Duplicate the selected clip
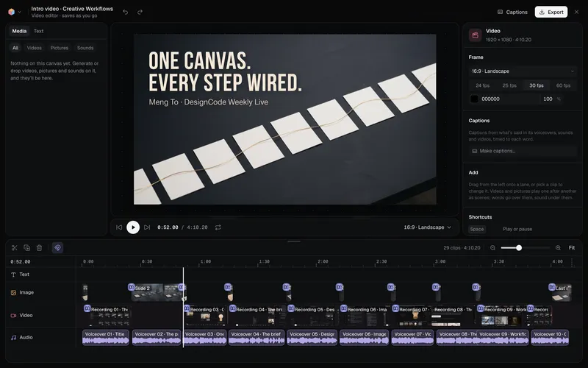 click(27, 248)
